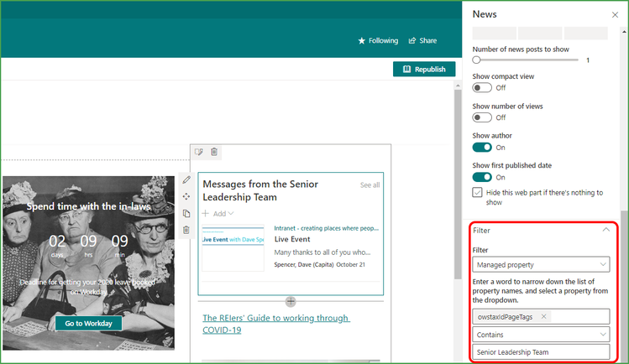This screenshot has height=364, width=629.
Task: Open the Add dropdown in news web part
Action: (x=218, y=213)
